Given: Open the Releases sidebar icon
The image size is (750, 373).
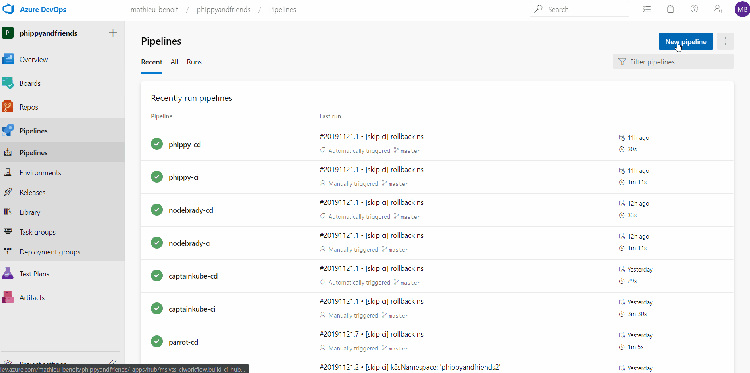Looking at the screenshot, I should pos(8,192).
